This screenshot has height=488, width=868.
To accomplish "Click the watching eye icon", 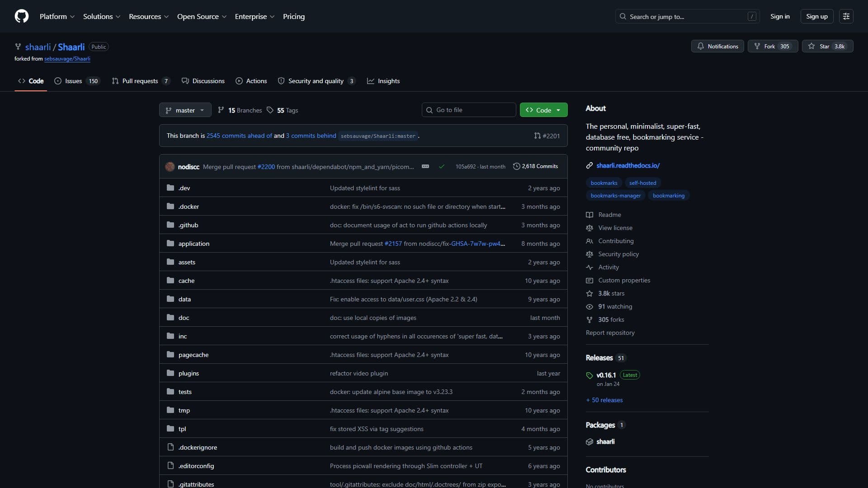I will 590,306.
